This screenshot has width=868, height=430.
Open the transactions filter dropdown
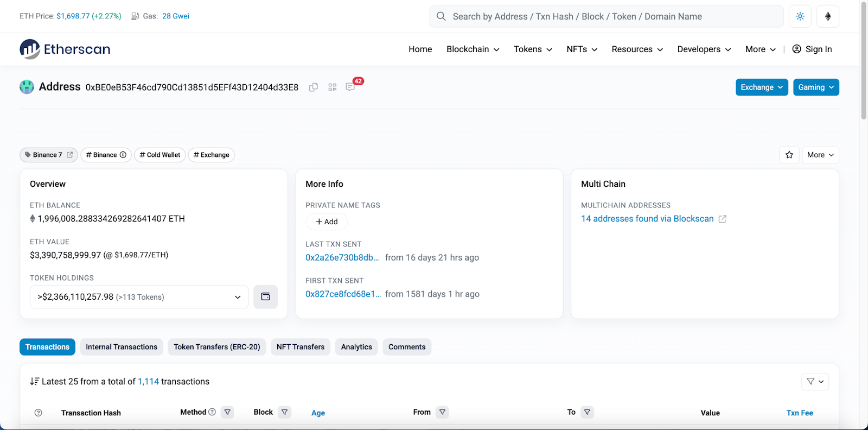point(815,382)
